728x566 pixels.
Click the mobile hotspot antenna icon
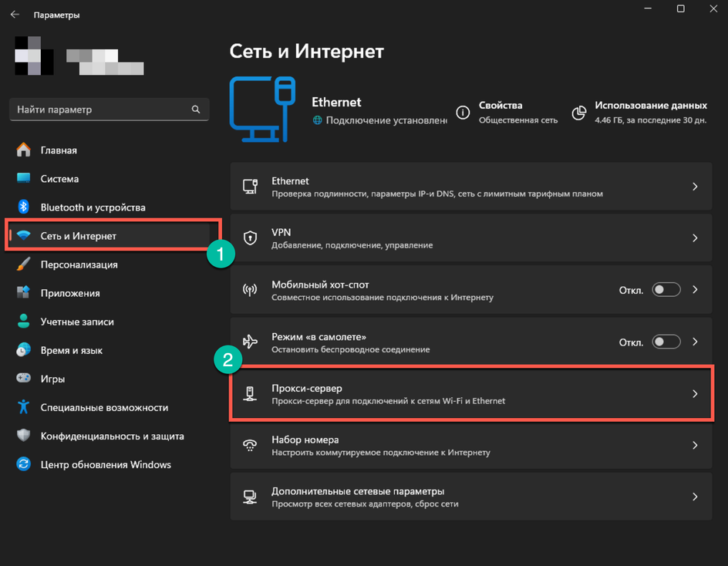(x=250, y=290)
